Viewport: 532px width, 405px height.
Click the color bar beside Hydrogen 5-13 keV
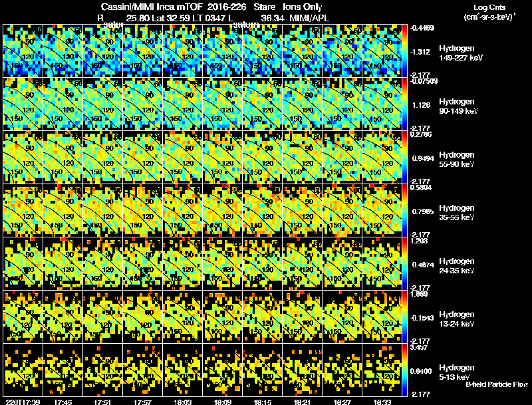[x=404, y=370]
